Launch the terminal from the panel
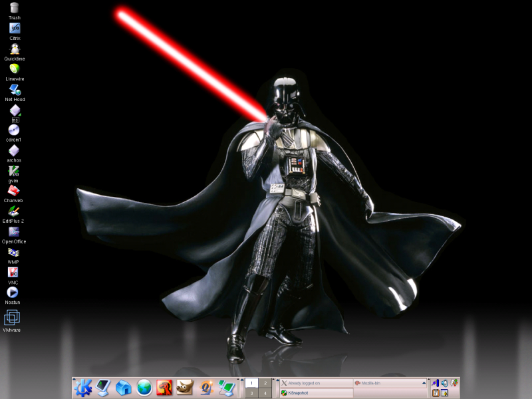The width and height of the screenshot is (532, 399). [103, 388]
